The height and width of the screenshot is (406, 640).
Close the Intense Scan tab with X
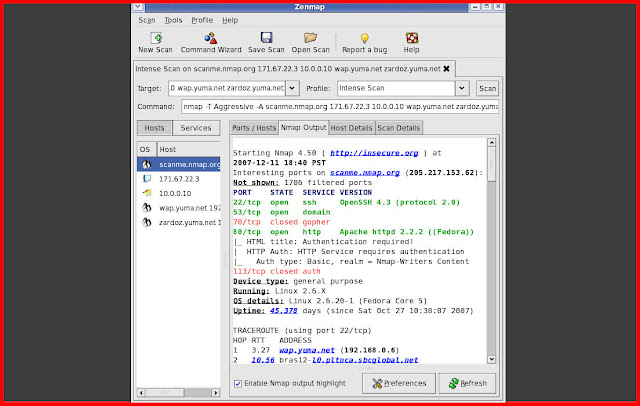point(447,69)
